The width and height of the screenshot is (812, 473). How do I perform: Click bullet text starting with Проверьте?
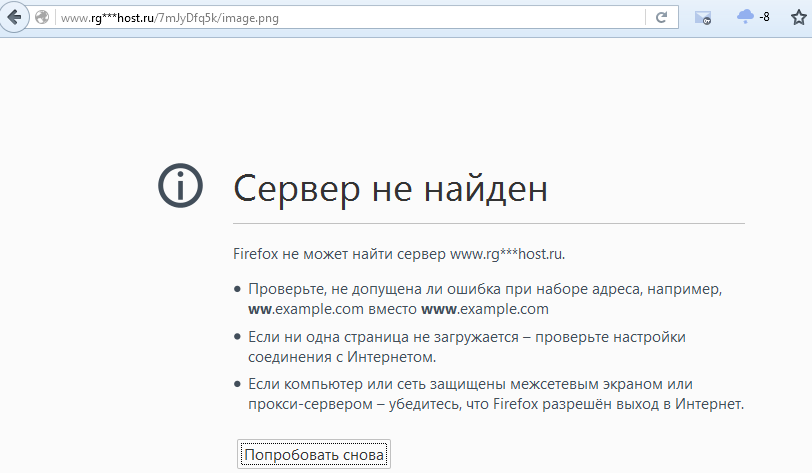point(484,288)
